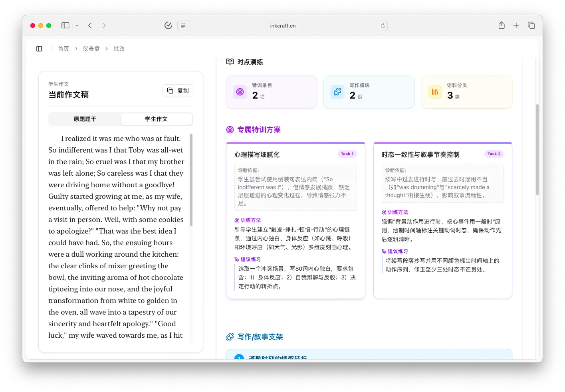The width and height of the screenshot is (565, 392).
Task: Select the 学生作文 tab
Action: 156,119
